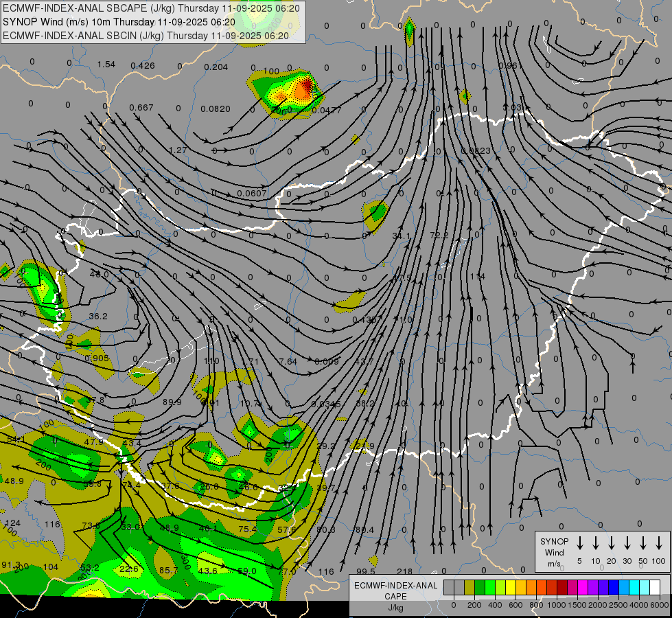Click the map value 74.4
The image size is (672, 618).
pos(131,485)
